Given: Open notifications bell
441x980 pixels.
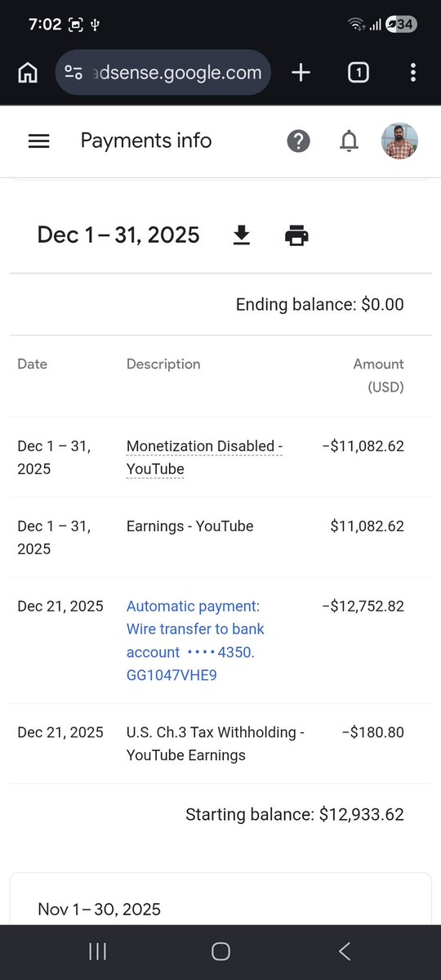Looking at the screenshot, I should coord(349,141).
